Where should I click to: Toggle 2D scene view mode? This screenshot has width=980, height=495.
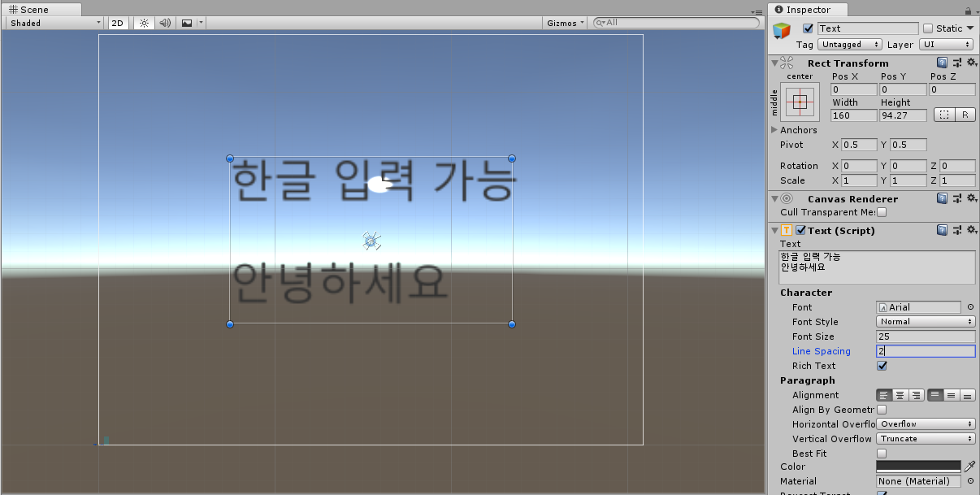coord(117,23)
